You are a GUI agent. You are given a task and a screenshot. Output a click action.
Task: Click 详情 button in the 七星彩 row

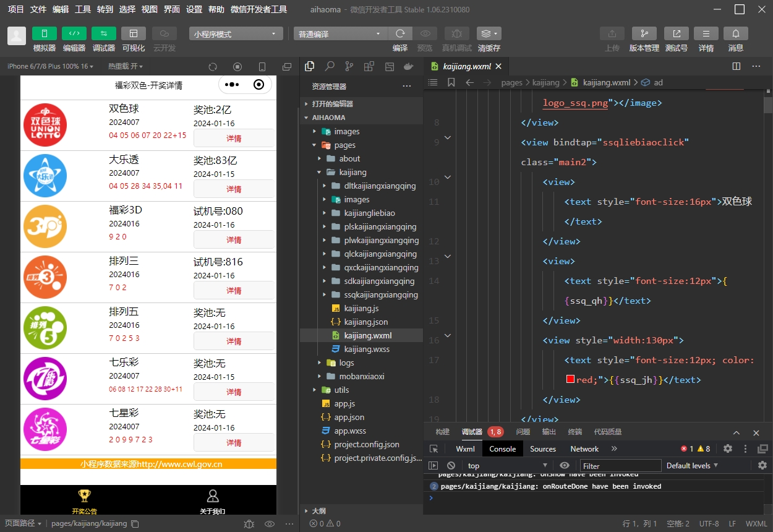click(x=234, y=442)
